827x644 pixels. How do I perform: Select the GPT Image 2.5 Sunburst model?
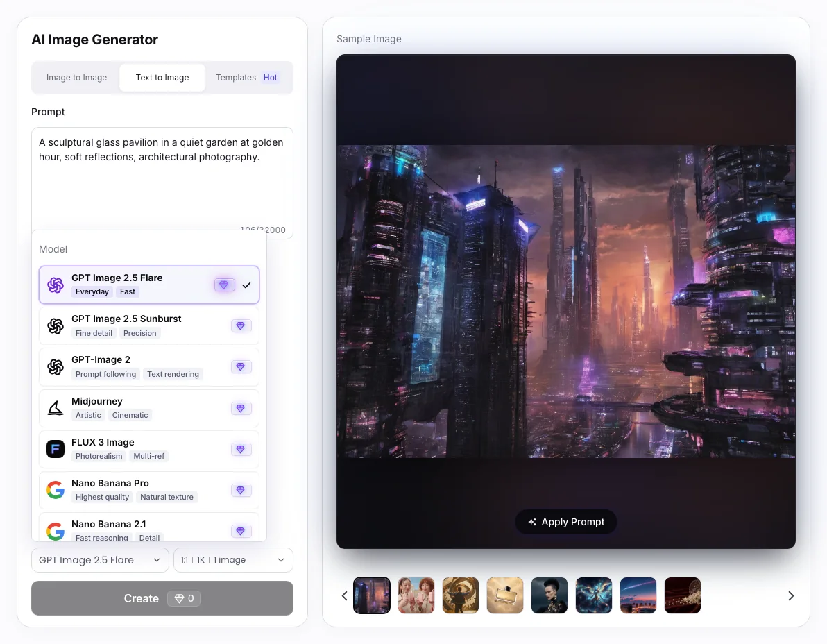point(149,326)
